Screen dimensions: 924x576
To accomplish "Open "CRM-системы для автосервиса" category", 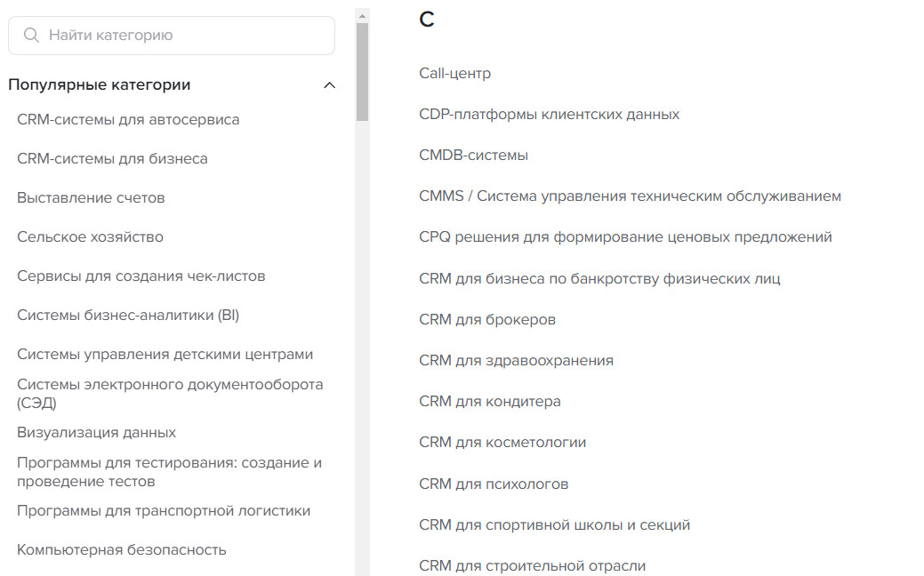I will click(128, 119).
